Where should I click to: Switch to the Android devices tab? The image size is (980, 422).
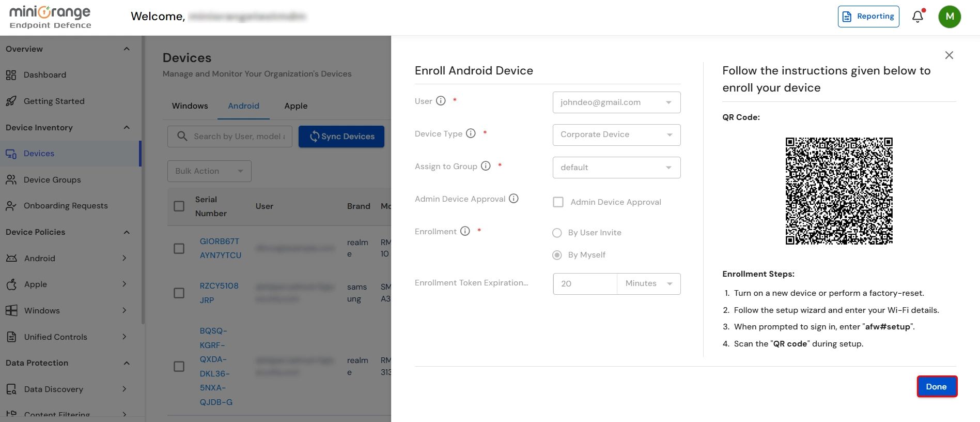[244, 106]
